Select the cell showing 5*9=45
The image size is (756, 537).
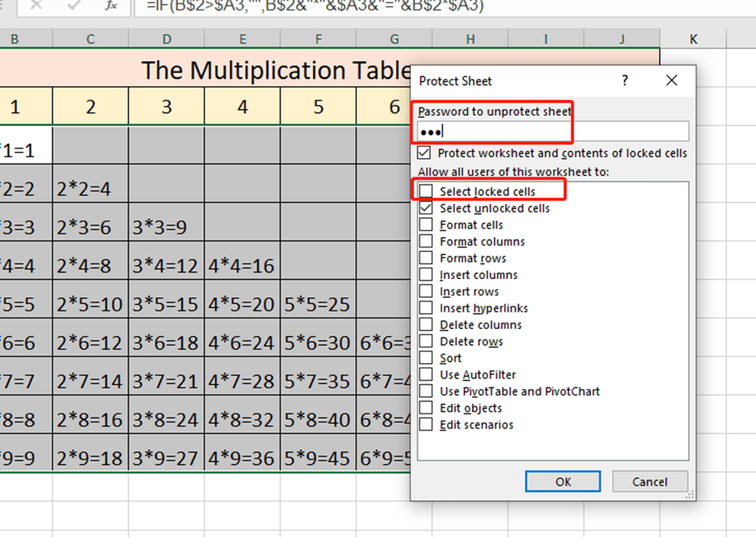coord(318,452)
